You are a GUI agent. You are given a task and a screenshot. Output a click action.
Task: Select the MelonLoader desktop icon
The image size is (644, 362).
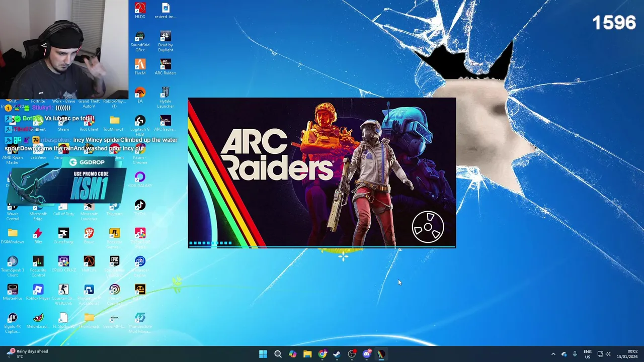(x=38, y=320)
